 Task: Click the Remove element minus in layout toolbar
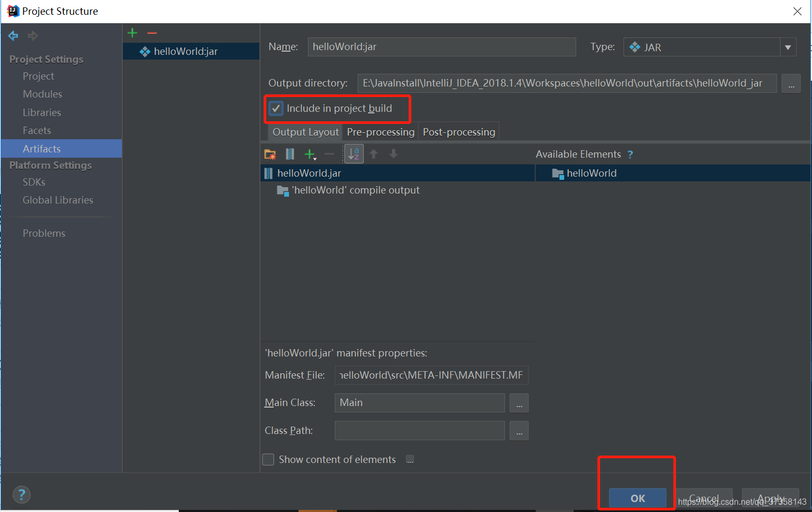click(330, 154)
